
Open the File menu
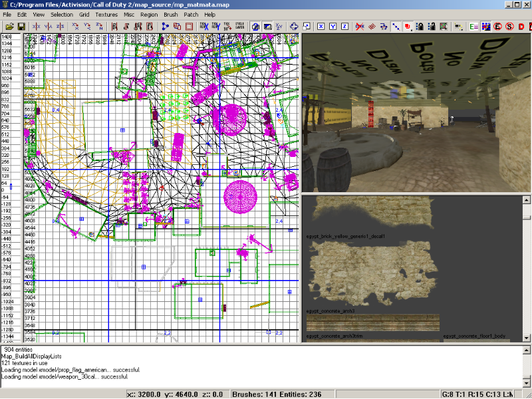tap(7, 15)
